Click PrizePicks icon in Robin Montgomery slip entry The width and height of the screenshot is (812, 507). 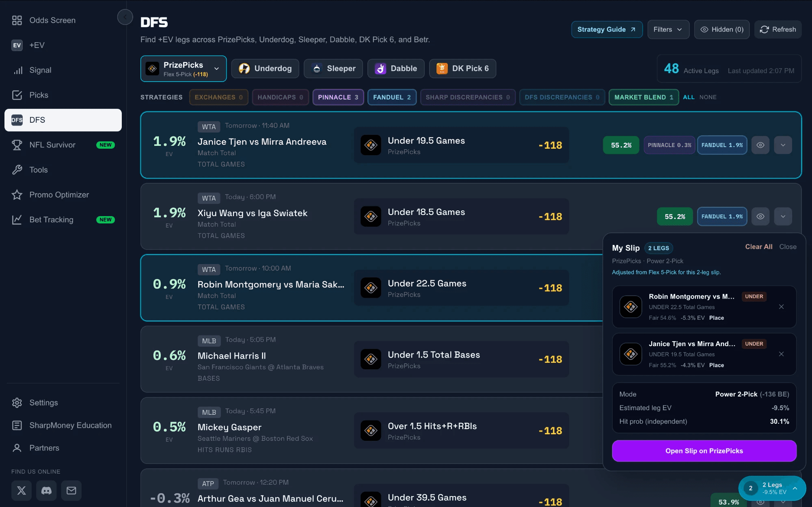[x=631, y=307]
